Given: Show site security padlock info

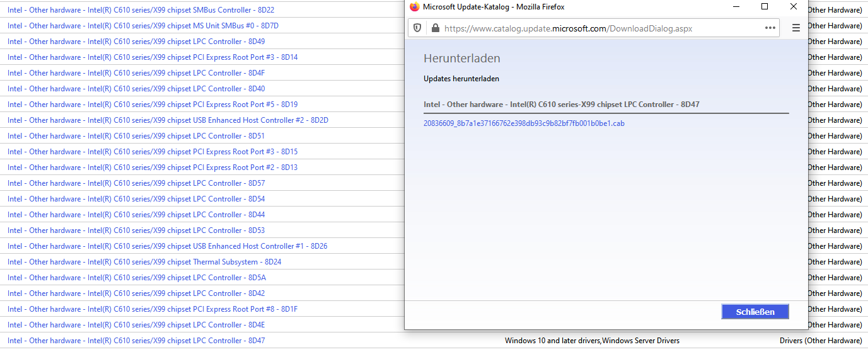Looking at the screenshot, I should click(x=435, y=28).
